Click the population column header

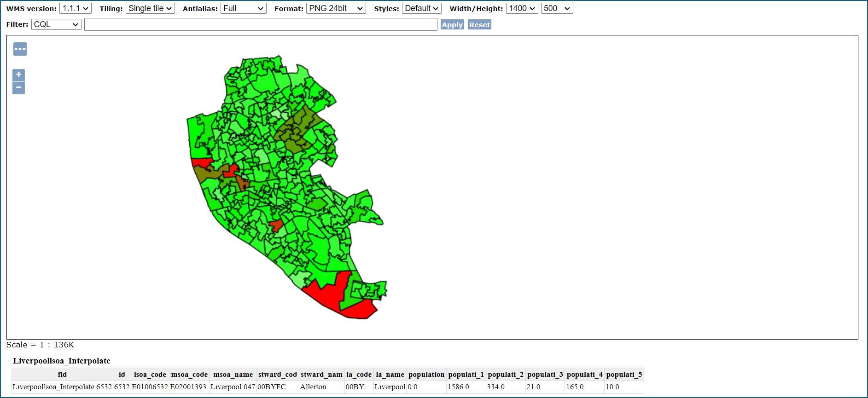pos(426,375)
